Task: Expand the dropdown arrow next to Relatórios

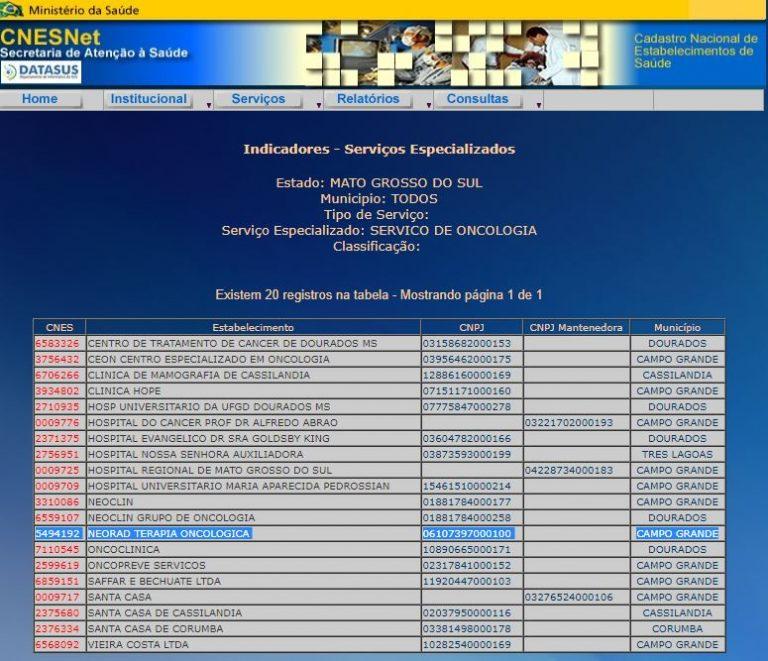Action: tap(429, 104)
